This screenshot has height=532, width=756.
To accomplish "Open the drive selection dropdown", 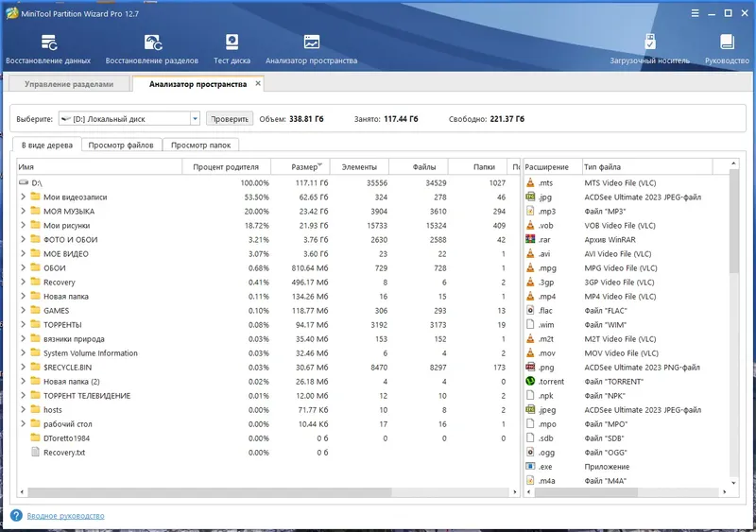I will [195, 119].
